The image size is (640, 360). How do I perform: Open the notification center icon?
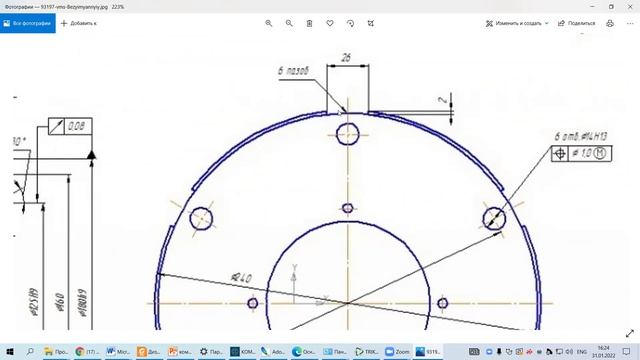[627, 351]
